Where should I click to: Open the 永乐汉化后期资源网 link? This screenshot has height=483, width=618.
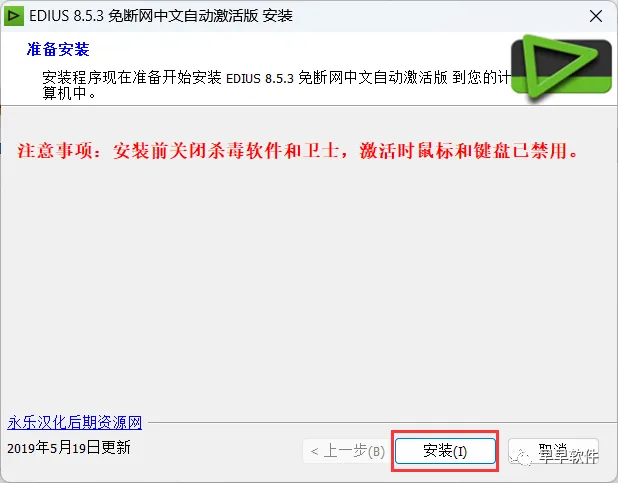pyautogui.click(x=74, y=423)
